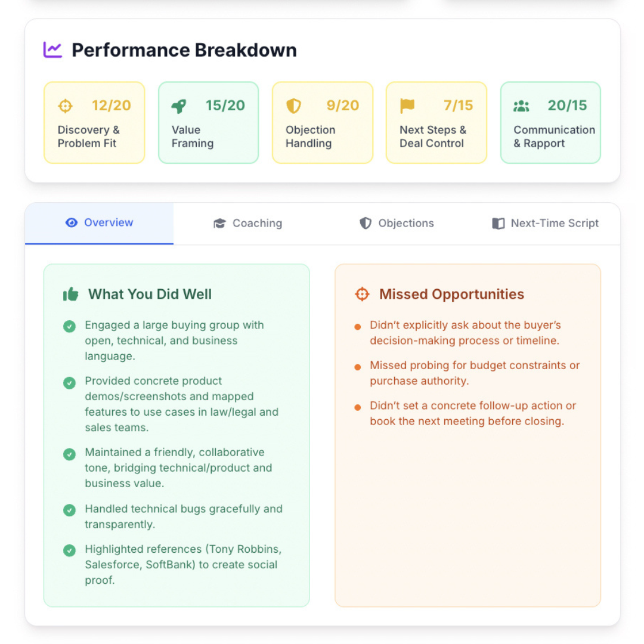The width and height of the screenshot is (644, 644).
Task: Click the Objection Handling shield icon
Action: (x=293, y=106)
